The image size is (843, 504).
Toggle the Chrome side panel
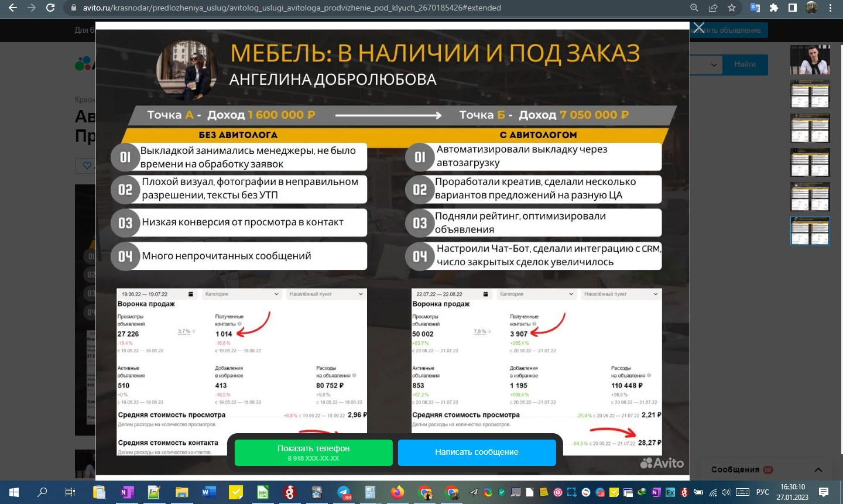point(793,8)
